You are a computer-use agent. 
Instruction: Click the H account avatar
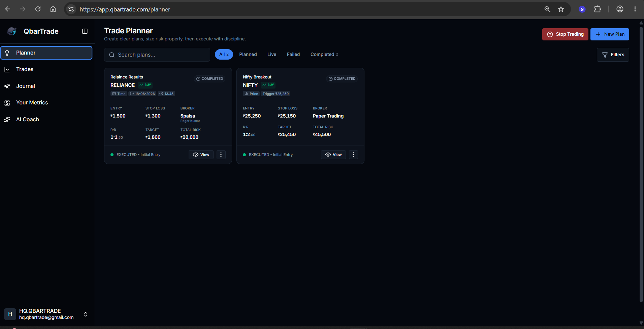pyautogui.click(x=10, y=314)
